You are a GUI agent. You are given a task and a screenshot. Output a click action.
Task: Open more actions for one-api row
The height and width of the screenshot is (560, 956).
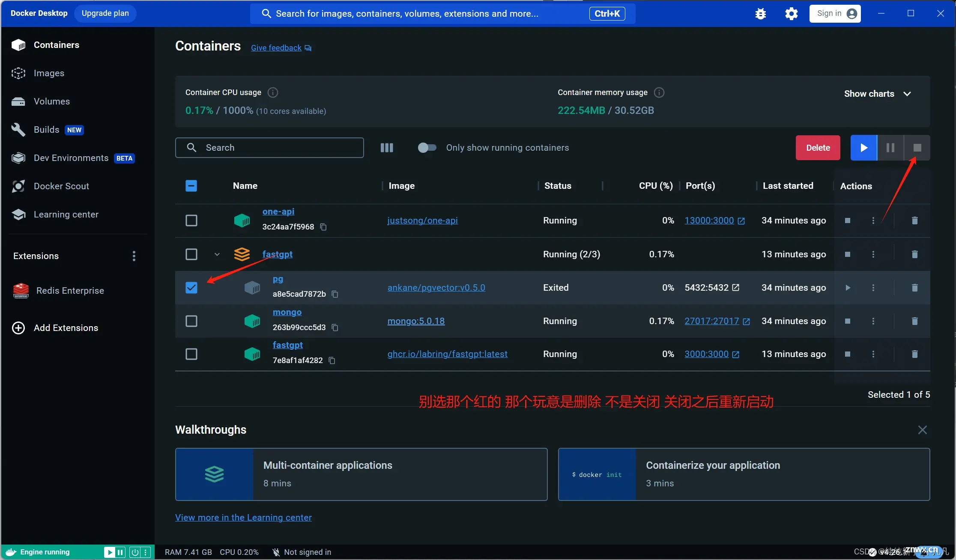coord(873,220)
